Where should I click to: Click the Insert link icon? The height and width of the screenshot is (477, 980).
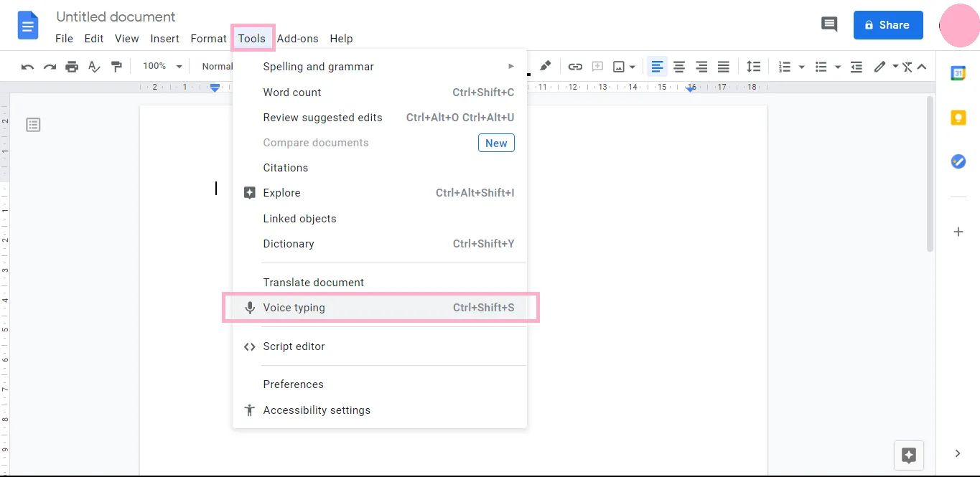(x=575, y=67)
